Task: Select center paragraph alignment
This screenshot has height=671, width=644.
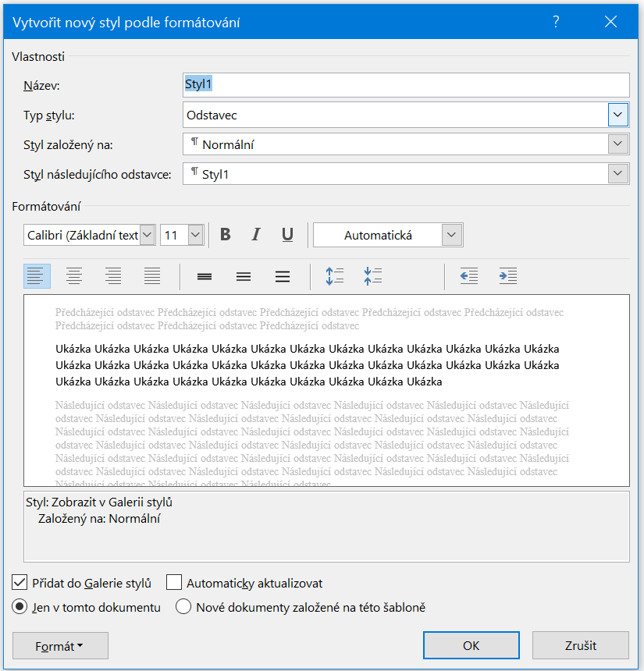Action: click(x=74, y=276)
